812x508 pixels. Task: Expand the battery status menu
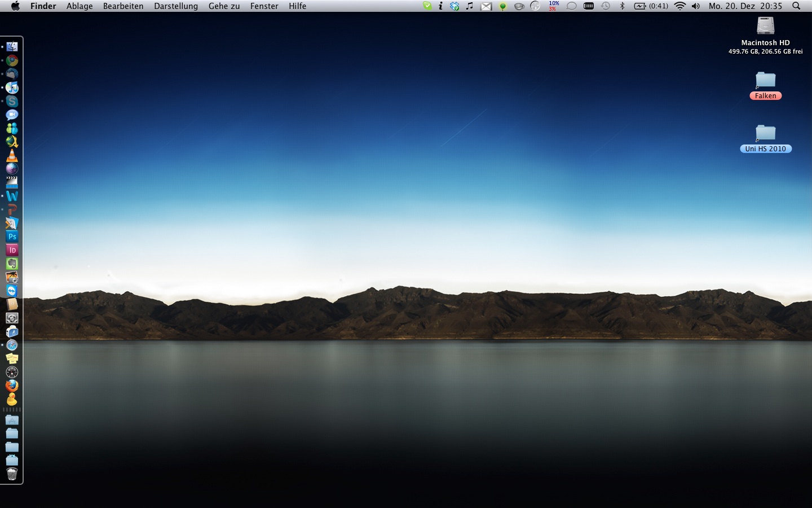coord(651,6)
